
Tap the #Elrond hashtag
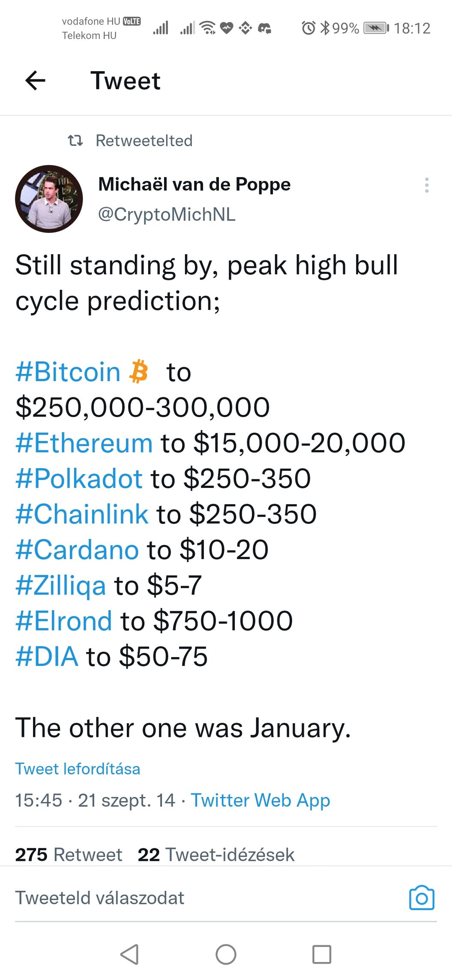[64, 621]
